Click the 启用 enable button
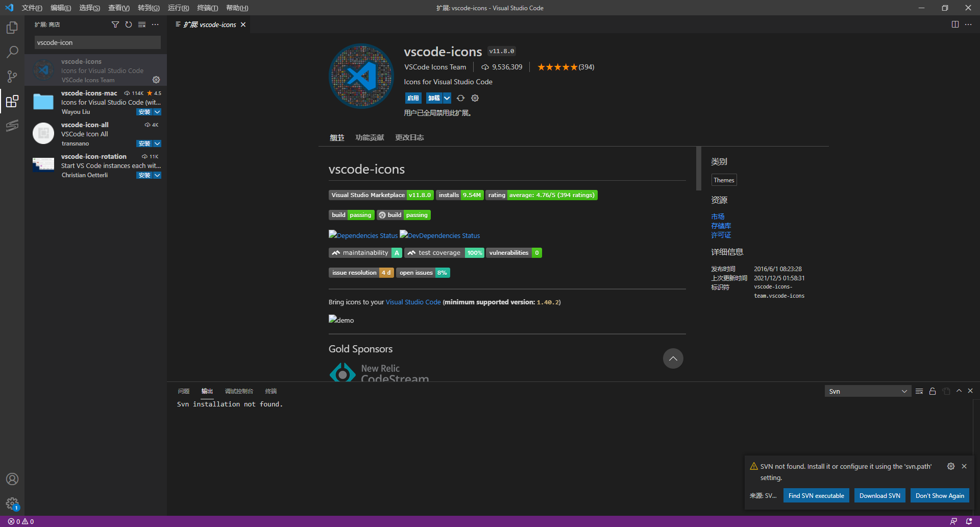 point(413,98)
